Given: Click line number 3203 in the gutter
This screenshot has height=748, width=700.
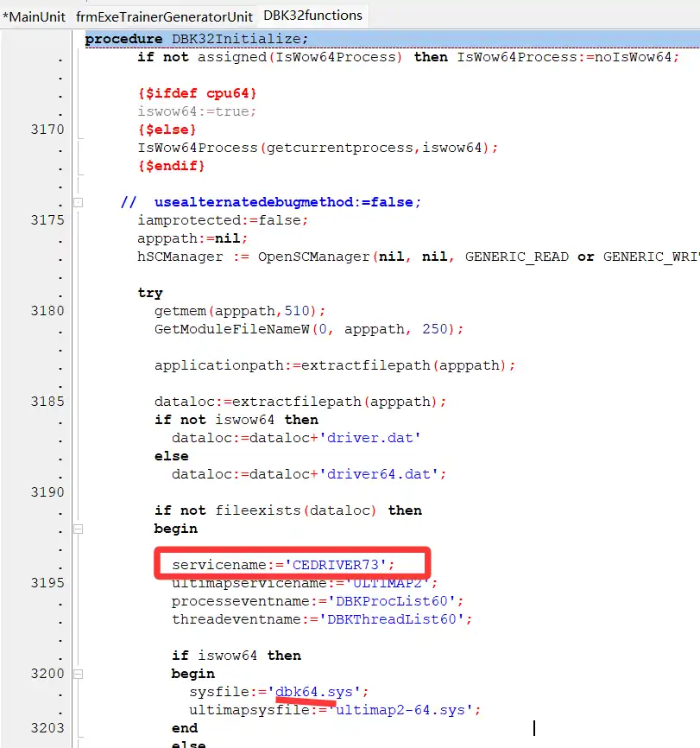Looking at the screenshot, I should click(x=47, y=727).
